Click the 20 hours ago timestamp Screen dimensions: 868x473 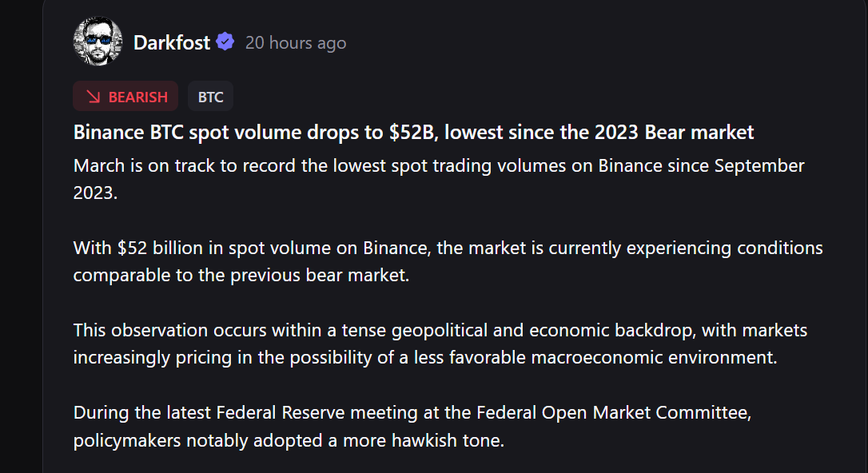pos(296,42)
